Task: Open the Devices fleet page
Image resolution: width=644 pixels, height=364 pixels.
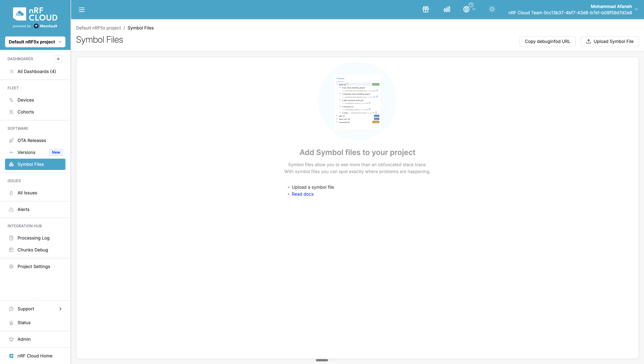Action: [26, 100]
